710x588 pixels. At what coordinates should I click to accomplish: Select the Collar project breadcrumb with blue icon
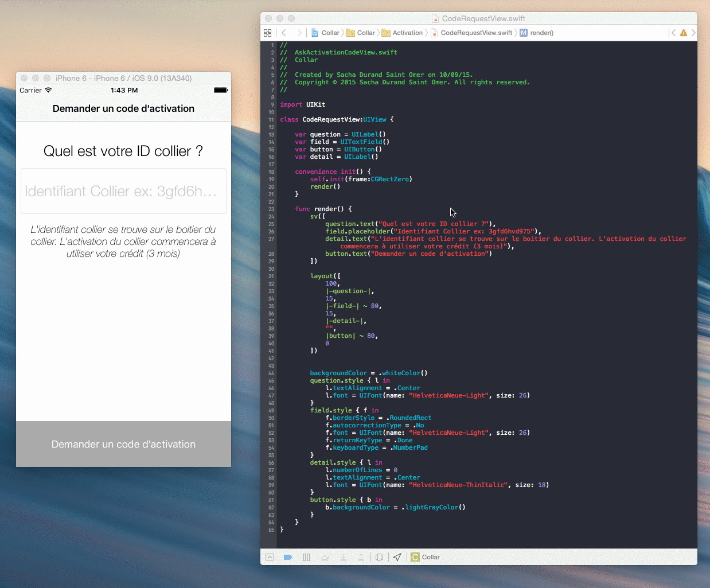coord(325,33)
